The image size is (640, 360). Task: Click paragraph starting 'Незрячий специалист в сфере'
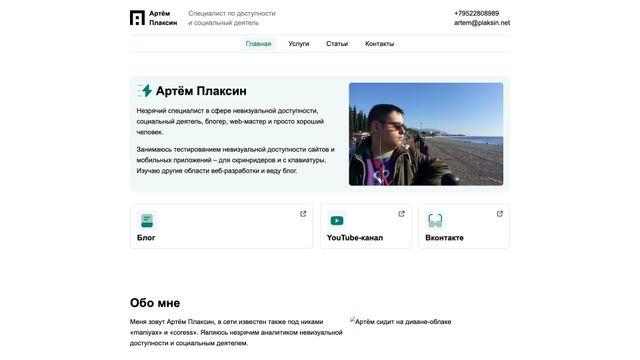pos(231,121)
